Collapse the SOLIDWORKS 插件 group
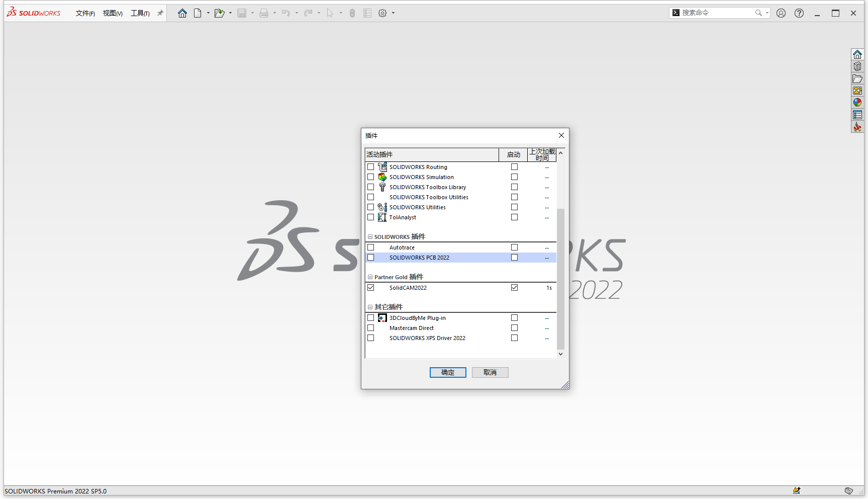The image size is (868, 499). 370,237
